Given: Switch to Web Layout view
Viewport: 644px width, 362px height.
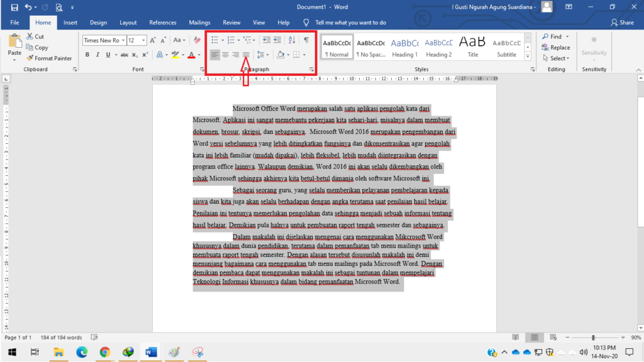Looking at the screenshot, I should click(553, 337).
